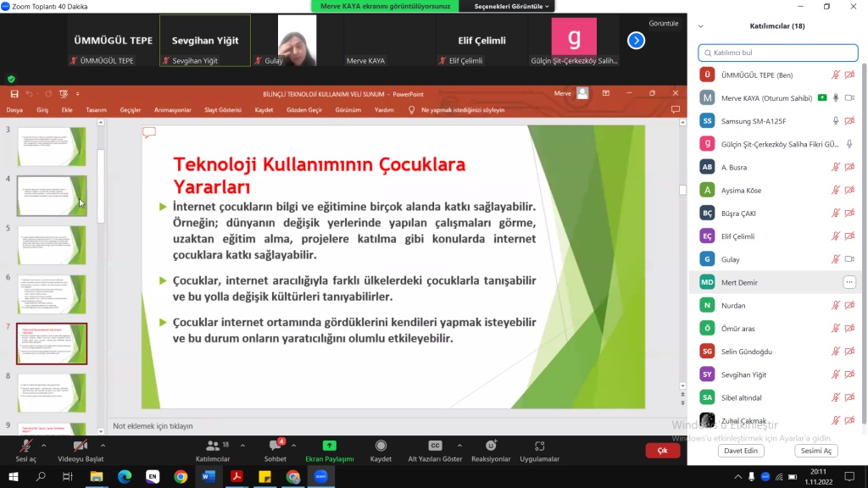Collapse the Katılımcılar panel chevron

(703, 25)
